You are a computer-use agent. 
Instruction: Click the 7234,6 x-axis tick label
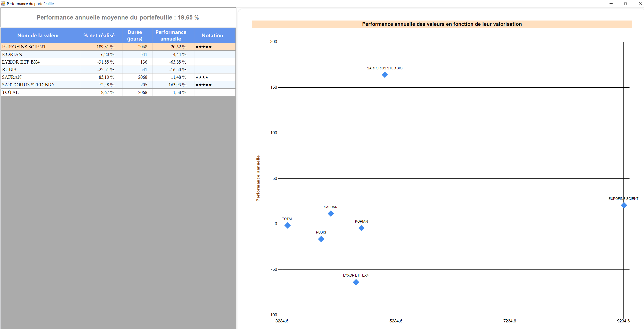pyautogui.click(x=510, y=321)
